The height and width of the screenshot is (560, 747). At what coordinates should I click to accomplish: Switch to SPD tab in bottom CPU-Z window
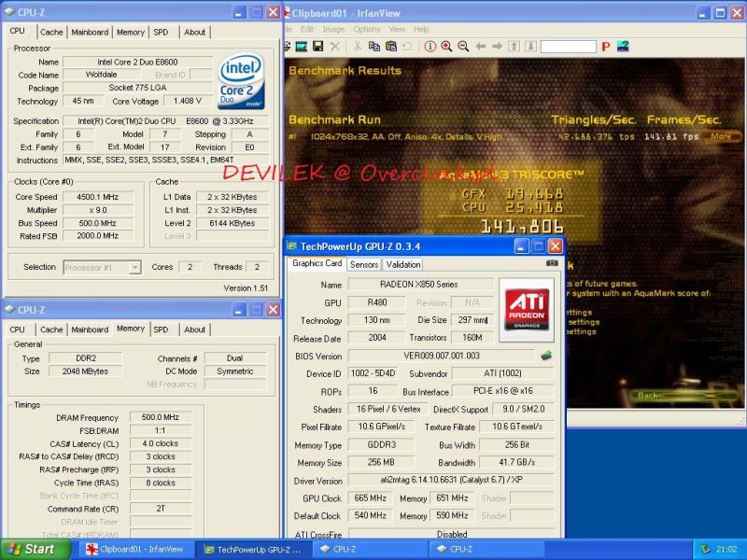161,329
